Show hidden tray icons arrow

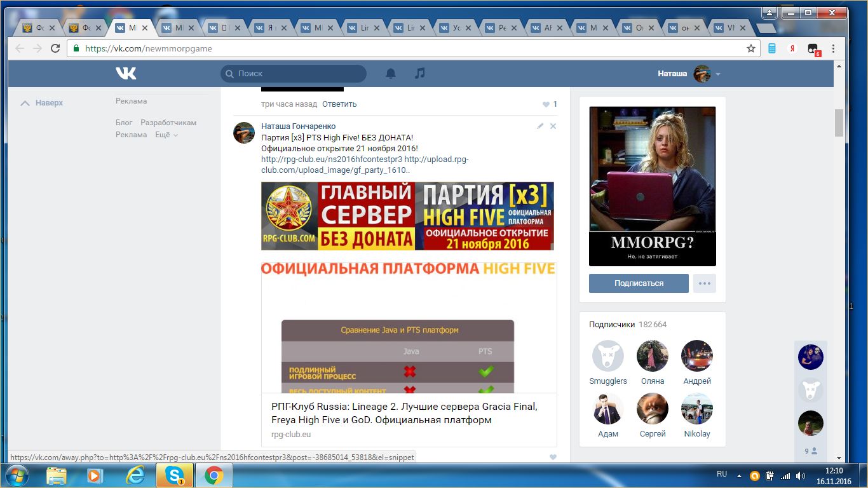(x=738, y=475)
